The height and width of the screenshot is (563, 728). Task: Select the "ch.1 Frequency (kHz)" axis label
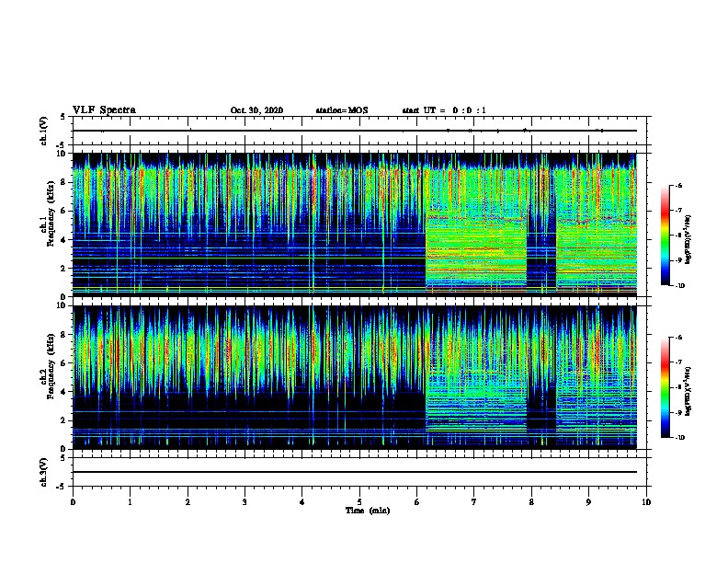[48, 214]
